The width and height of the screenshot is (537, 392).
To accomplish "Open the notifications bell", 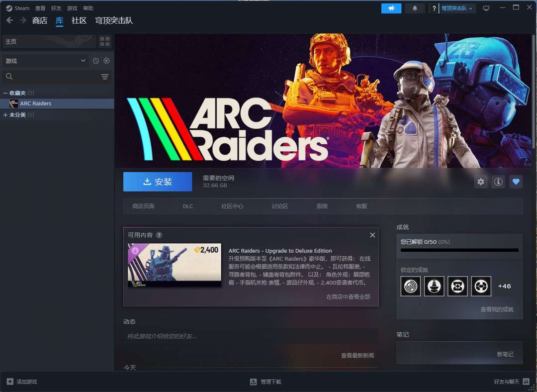I will [x=415, y=8].
